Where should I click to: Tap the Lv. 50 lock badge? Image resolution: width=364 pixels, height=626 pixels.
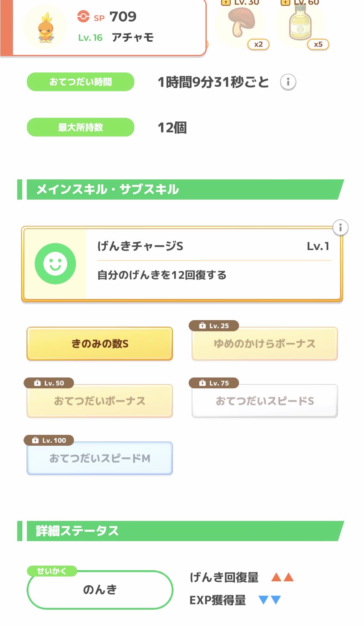pos(49,383)
